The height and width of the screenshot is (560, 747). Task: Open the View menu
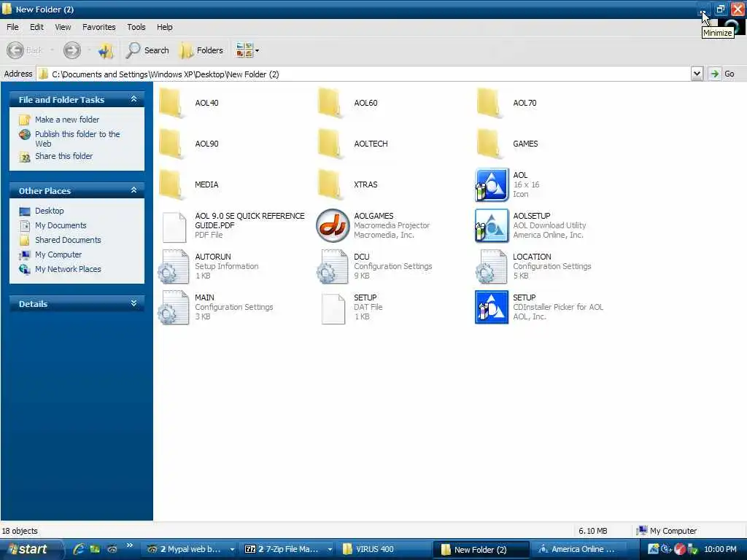click(x=63, y=27)
